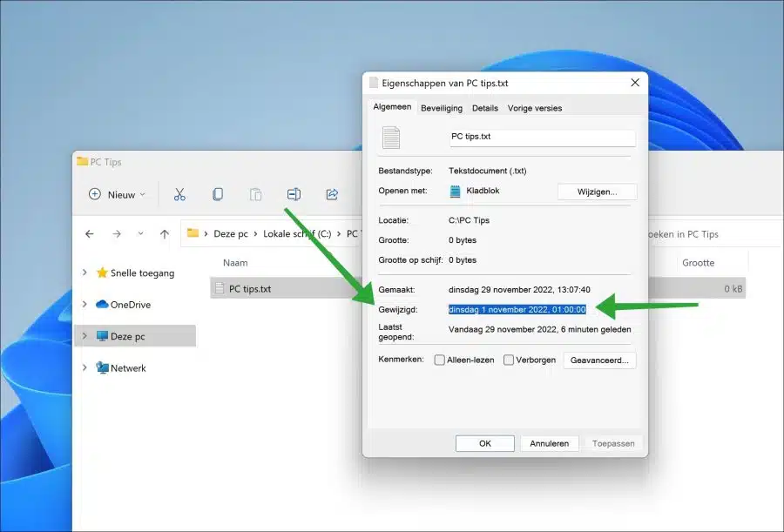Open recent locations chevron in Explorer
784x532 pixels.
(140, 233)
